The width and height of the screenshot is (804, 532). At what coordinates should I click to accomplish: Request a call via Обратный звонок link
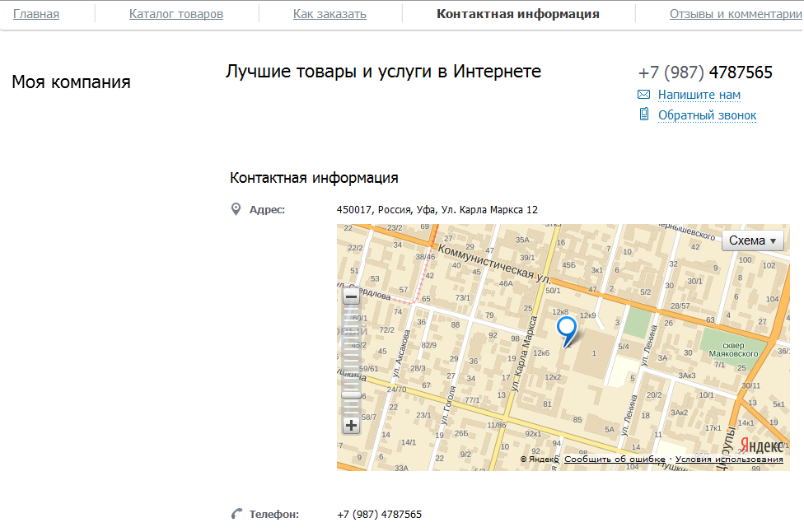point(707,115)
